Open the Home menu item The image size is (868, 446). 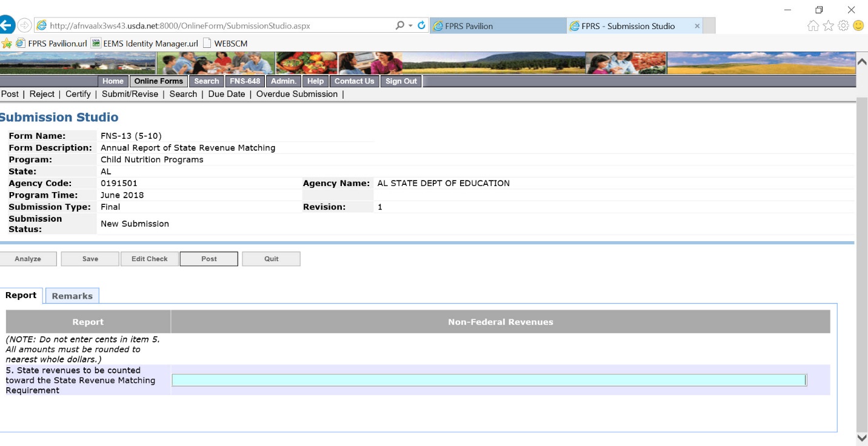[x=113, y=81]
